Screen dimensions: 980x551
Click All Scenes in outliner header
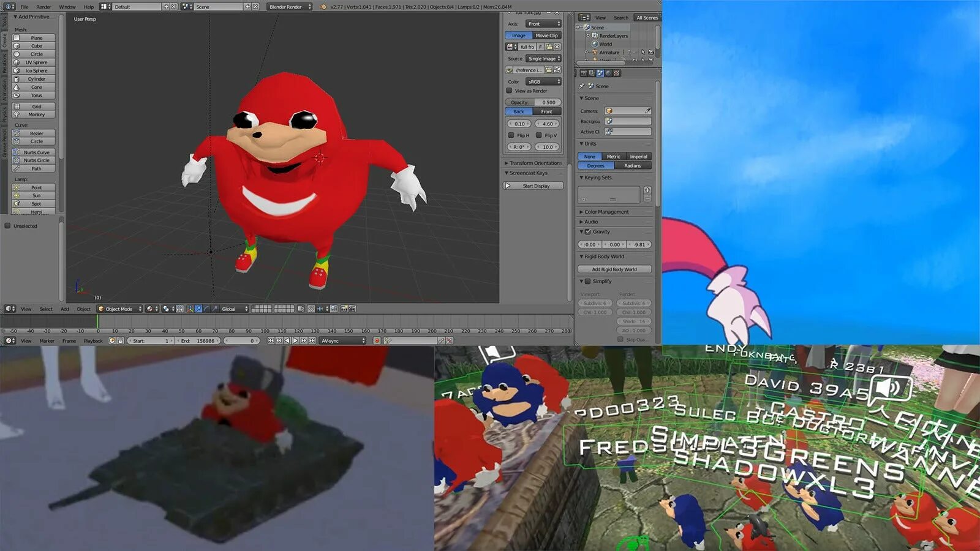(x=647, y=18)
